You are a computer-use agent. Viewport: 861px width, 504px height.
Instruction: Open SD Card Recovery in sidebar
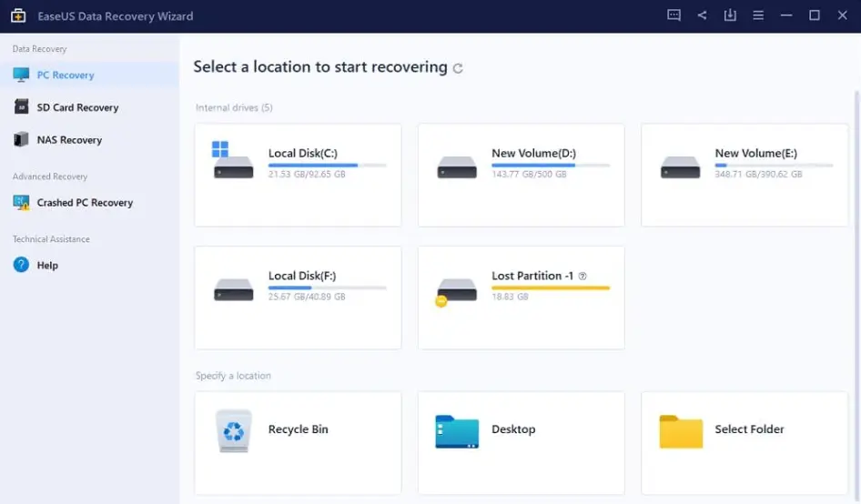point(89,107)
